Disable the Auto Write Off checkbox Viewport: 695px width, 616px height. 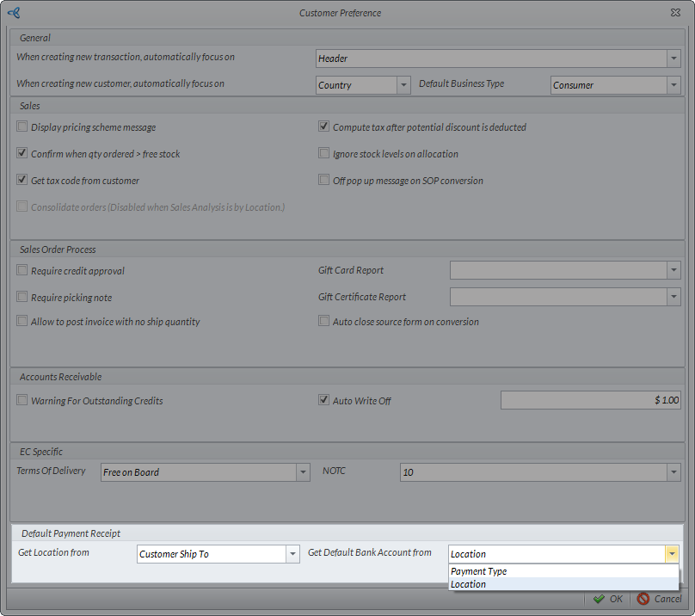coord(324,400)
